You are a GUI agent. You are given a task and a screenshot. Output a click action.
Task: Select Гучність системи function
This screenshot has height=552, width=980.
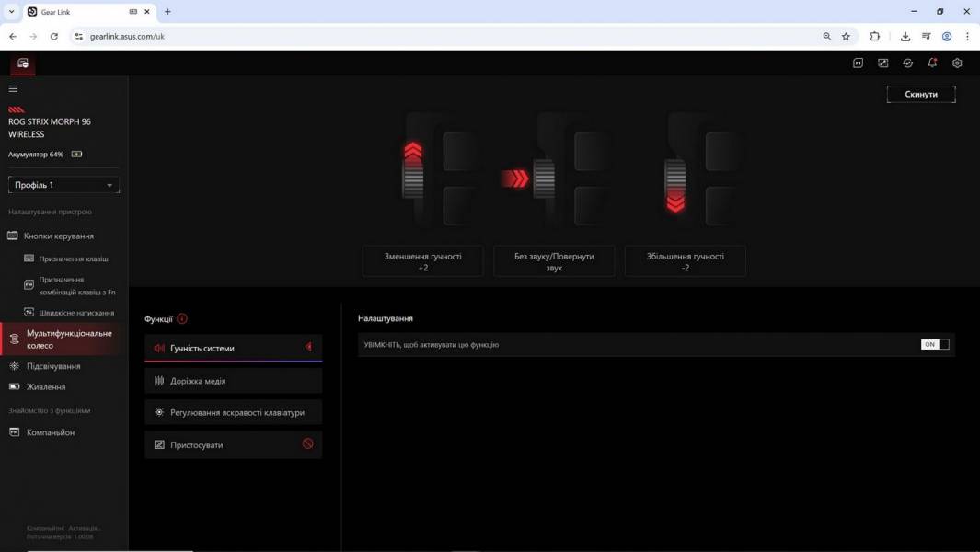[x=233, y=348]
